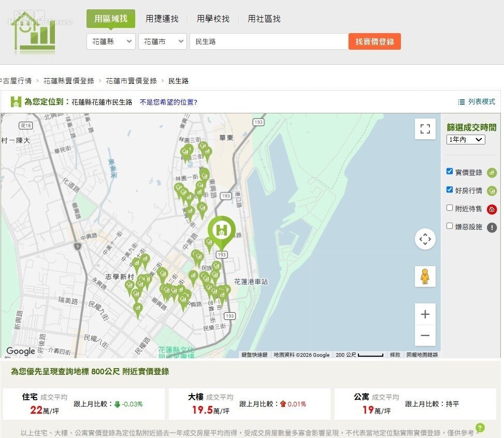Click the 不是您希望的位置? link
This screenshot has height=438, width=504.
click(168, 102)
